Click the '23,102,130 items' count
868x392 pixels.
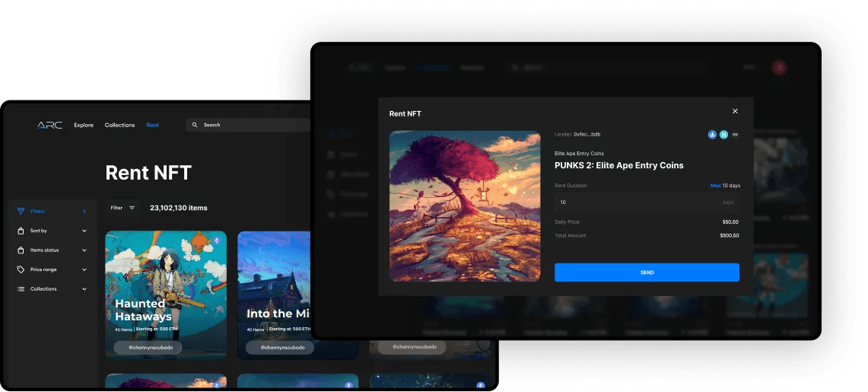pyautogui.click(x=179, y=209)
